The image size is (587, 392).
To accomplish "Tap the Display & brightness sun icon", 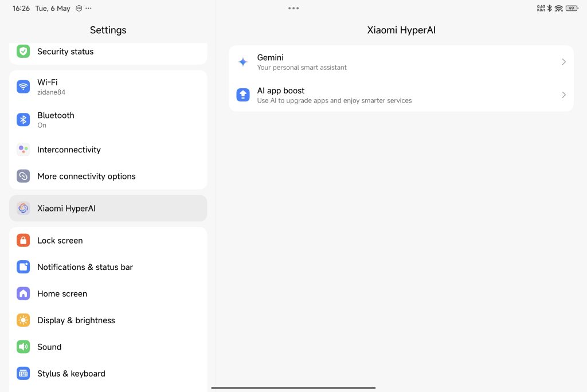I will (23, 320).
